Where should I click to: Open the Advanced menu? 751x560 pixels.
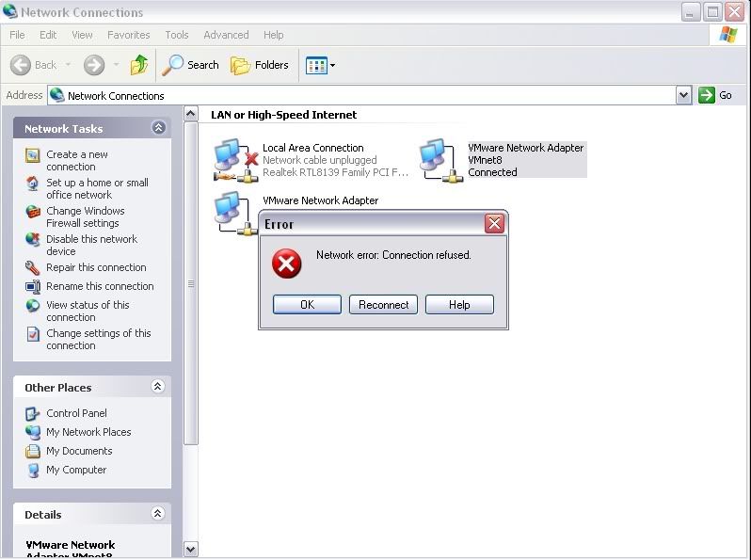[226, 35]
